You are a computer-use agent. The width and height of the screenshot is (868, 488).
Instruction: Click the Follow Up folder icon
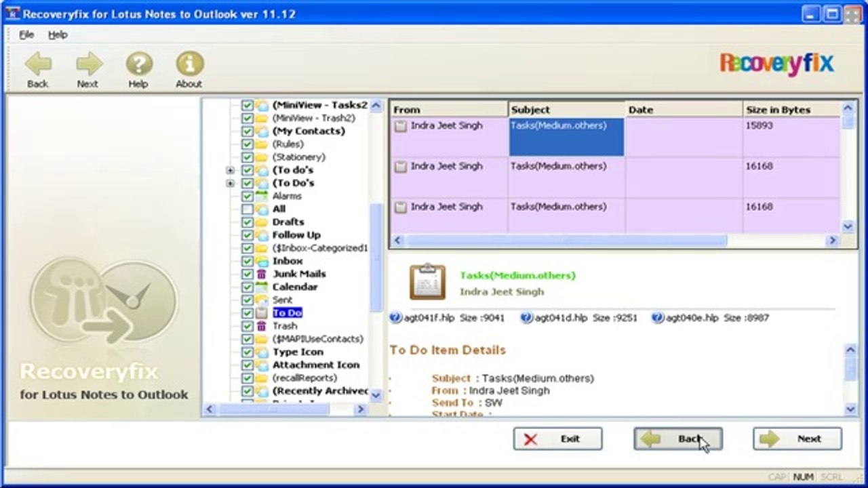click(262, 235)
